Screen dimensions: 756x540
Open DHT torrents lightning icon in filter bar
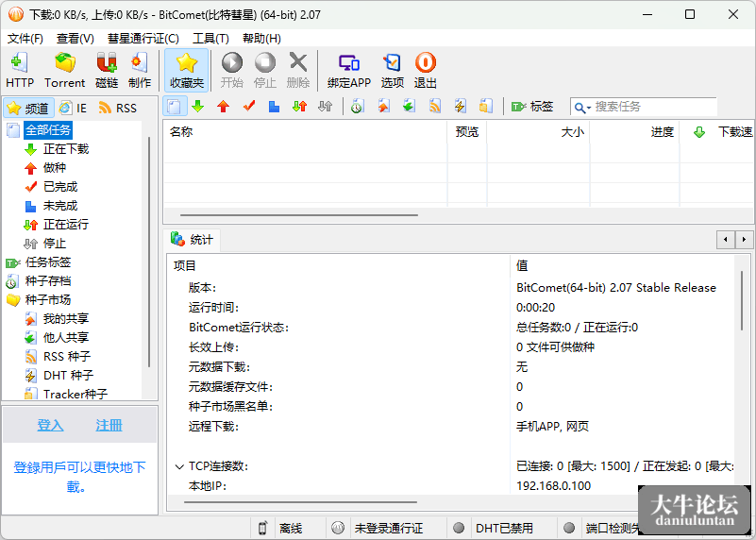(x=460, y=106)
